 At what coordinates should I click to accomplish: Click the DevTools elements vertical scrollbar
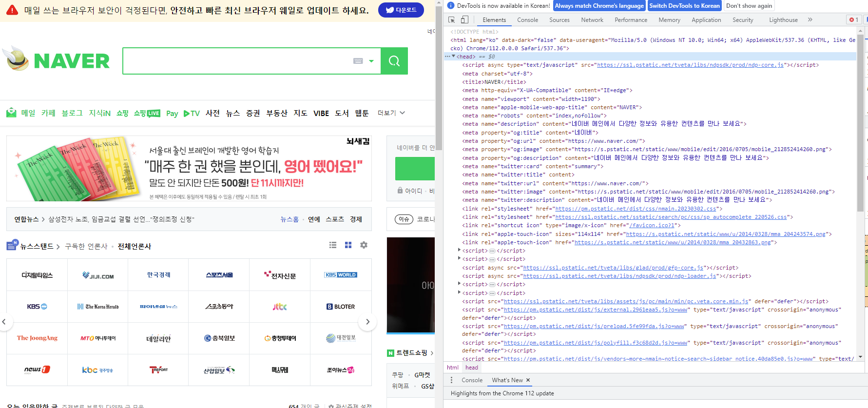point(860,122)
